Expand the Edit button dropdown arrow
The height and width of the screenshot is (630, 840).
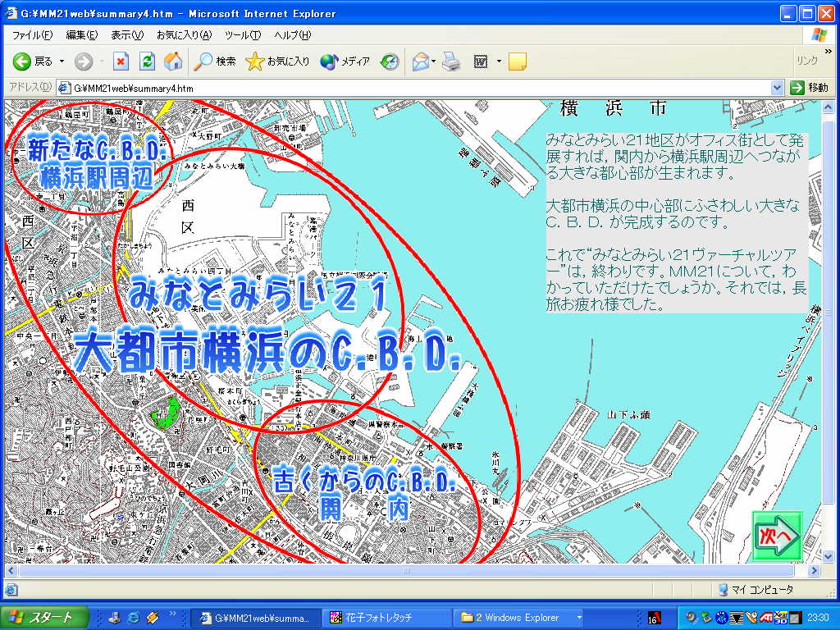pos(499,62)
